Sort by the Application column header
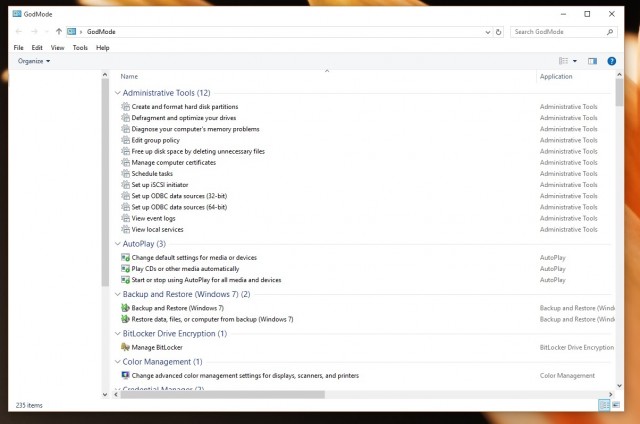 (556, 77)
